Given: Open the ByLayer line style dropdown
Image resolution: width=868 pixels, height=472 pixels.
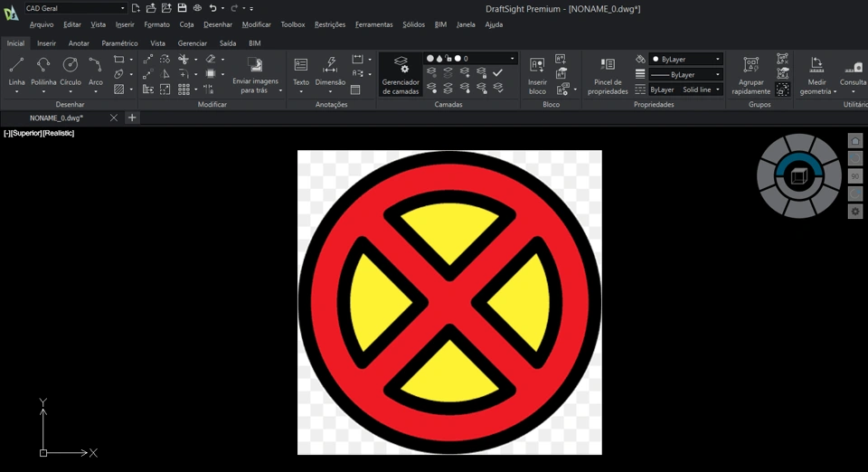Looking at the screenshot, I should [686, 74].
